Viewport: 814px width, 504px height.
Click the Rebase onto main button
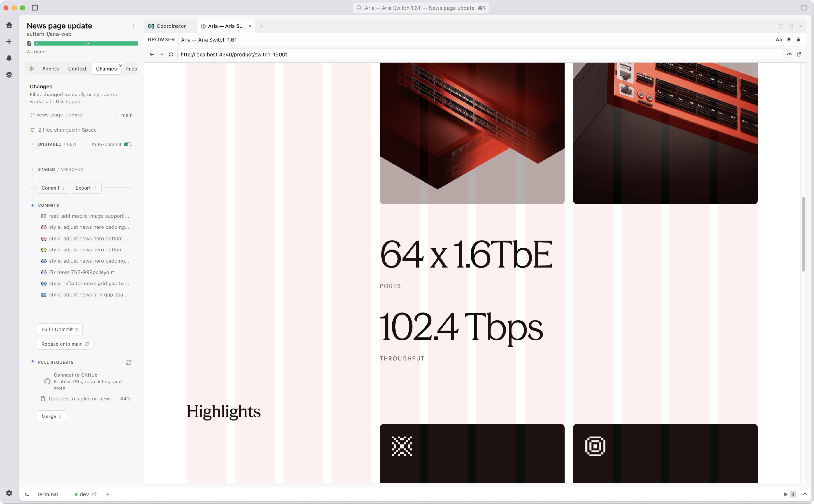tap(65, 344)
